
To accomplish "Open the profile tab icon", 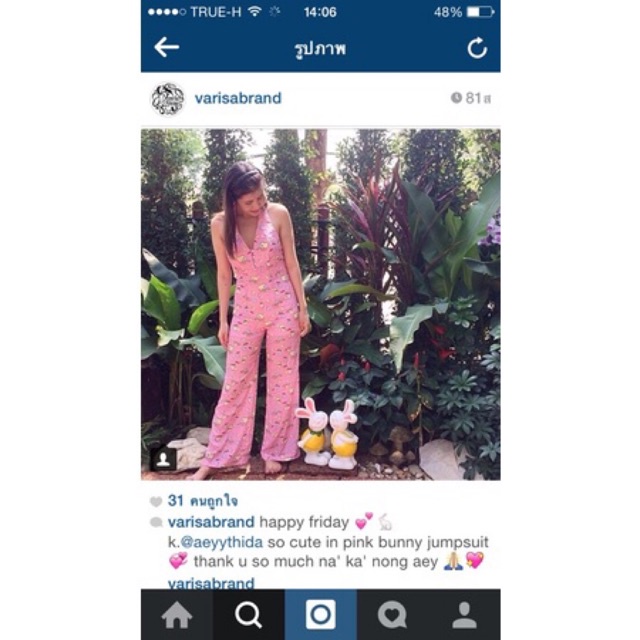I will coord(464,615).
